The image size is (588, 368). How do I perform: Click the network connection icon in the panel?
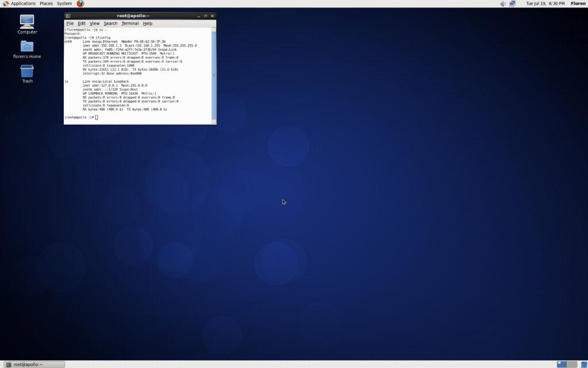(x=512, y=3)
